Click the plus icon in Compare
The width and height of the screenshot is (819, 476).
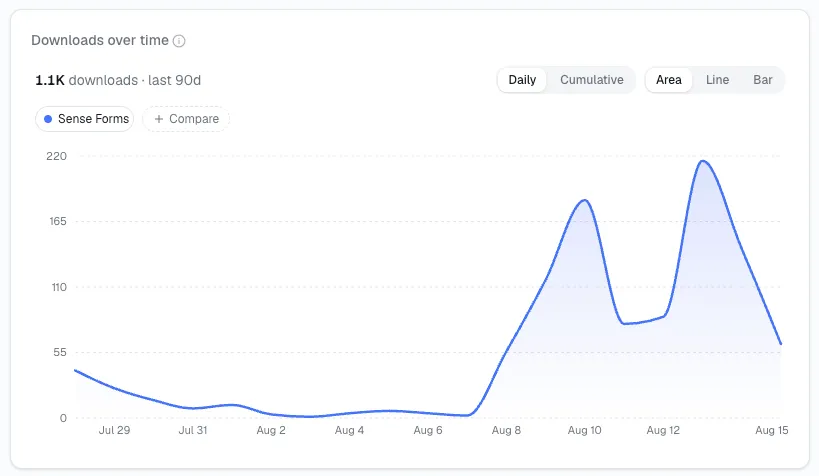point(159,119)
